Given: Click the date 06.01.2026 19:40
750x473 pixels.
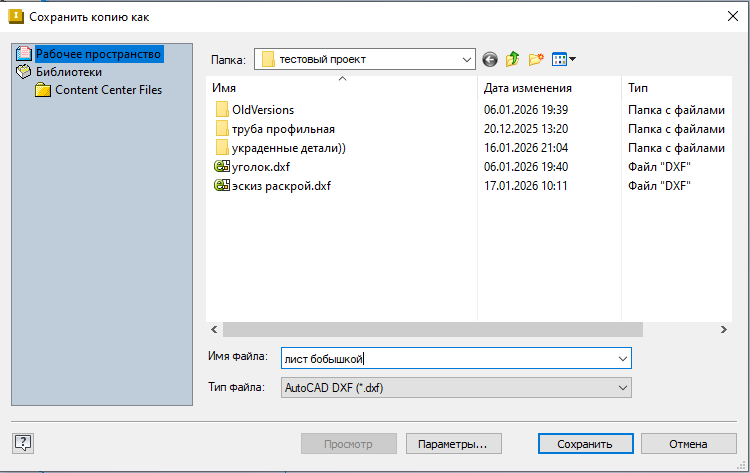Looking at the screenshot, I should (x=526, y=166).
